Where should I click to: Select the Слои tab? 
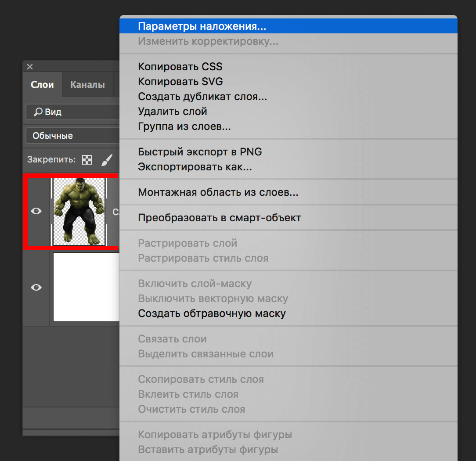pos(42,85)
